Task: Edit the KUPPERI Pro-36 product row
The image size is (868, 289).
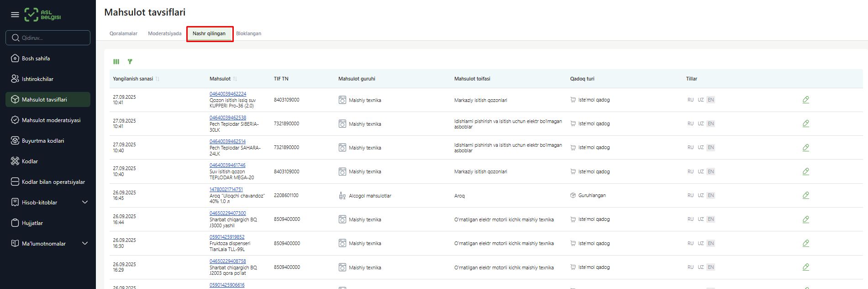Action: [805, 100]
